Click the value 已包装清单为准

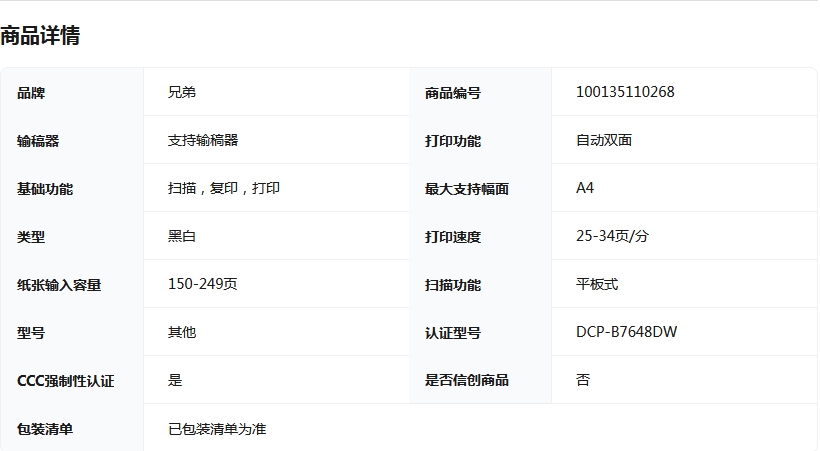(217, 430)
